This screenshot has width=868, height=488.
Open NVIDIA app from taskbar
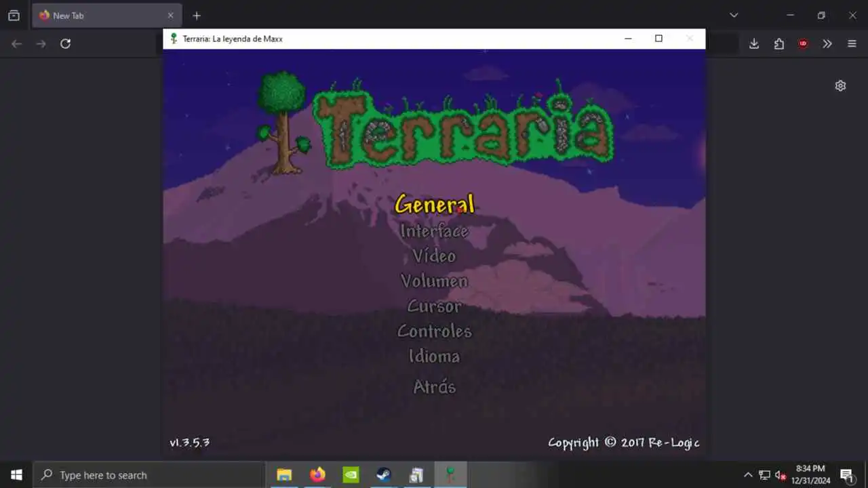pyautogui.click(x=351, y=475)
